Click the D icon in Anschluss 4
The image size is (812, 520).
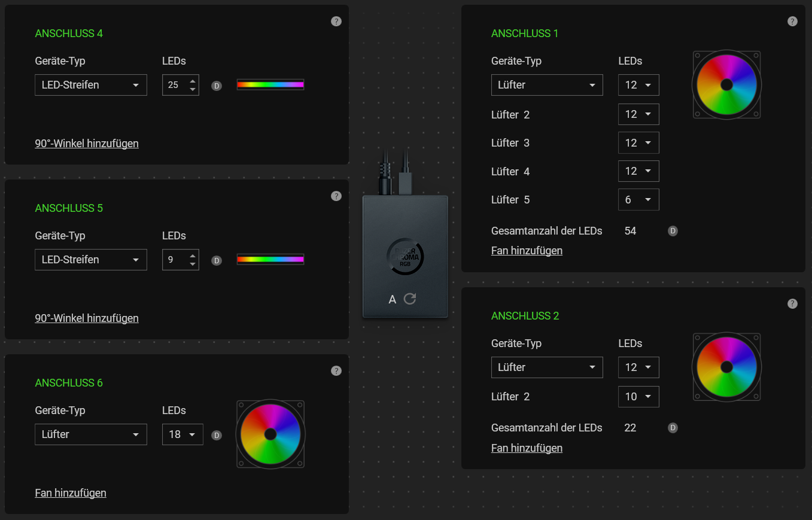[217, 86]
